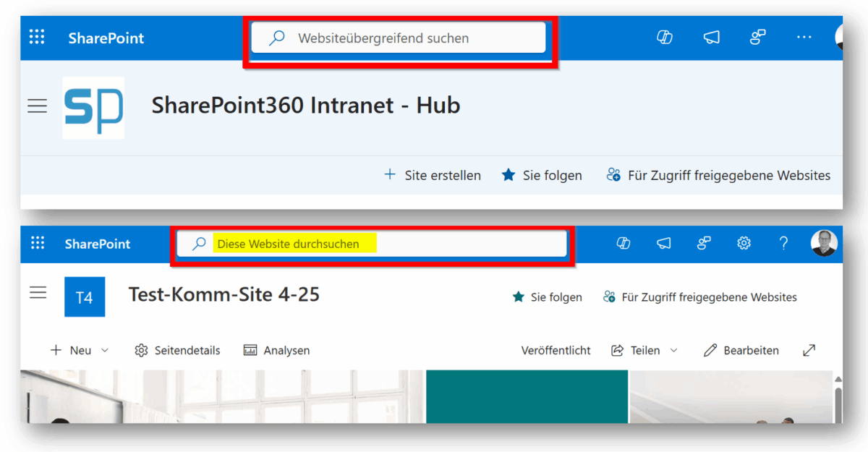The image size is (868, 452).
Task: Expand the 'Teilen' dropdown
Action: 644,350
